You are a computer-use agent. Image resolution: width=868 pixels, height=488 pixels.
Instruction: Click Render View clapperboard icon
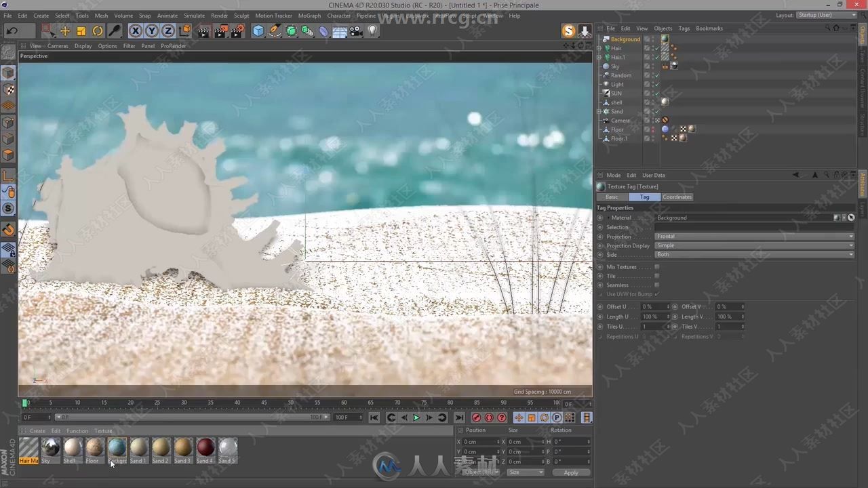coord(204,30)
